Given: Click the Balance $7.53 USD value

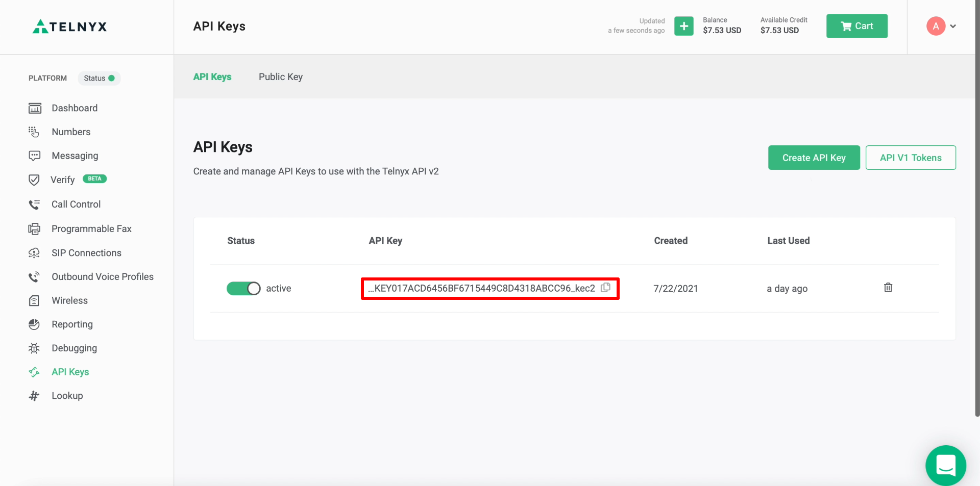Looking at the screenshot, I should pyautogui.click(x=722, y=31).
